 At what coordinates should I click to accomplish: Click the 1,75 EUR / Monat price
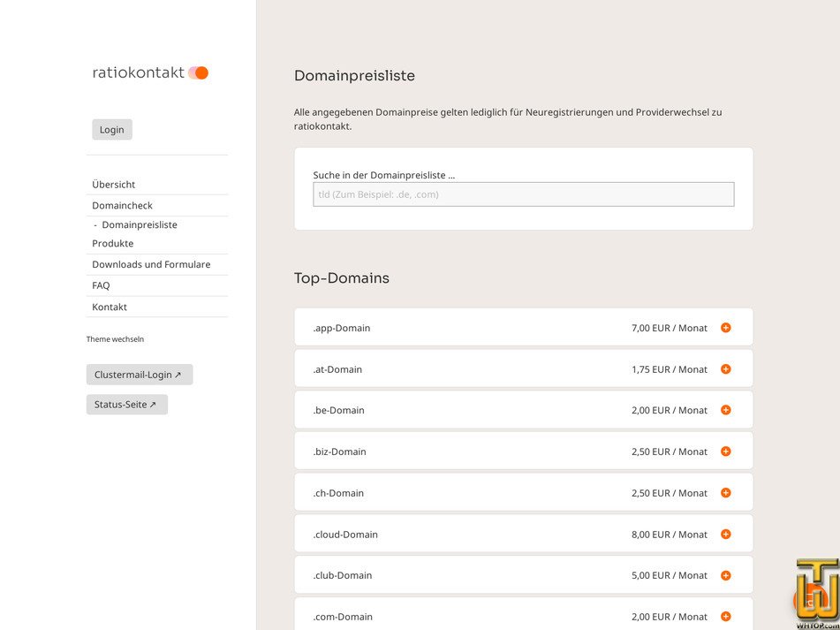coord(670,369)
